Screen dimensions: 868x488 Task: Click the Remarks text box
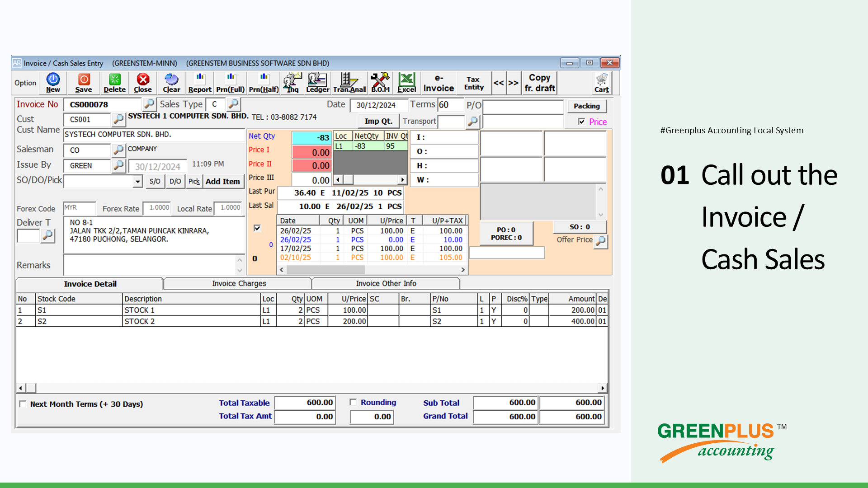click(150, 265)
